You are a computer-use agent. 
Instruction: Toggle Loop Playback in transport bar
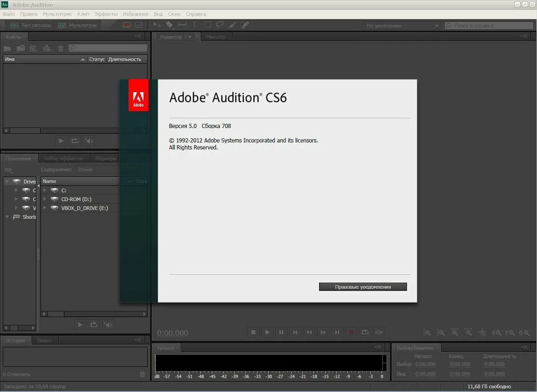(365, 332)
